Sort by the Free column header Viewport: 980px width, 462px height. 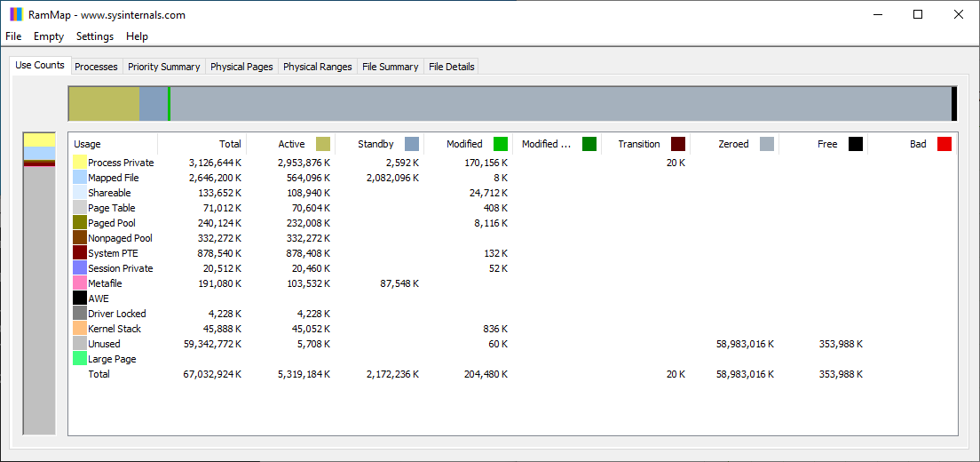824,145
